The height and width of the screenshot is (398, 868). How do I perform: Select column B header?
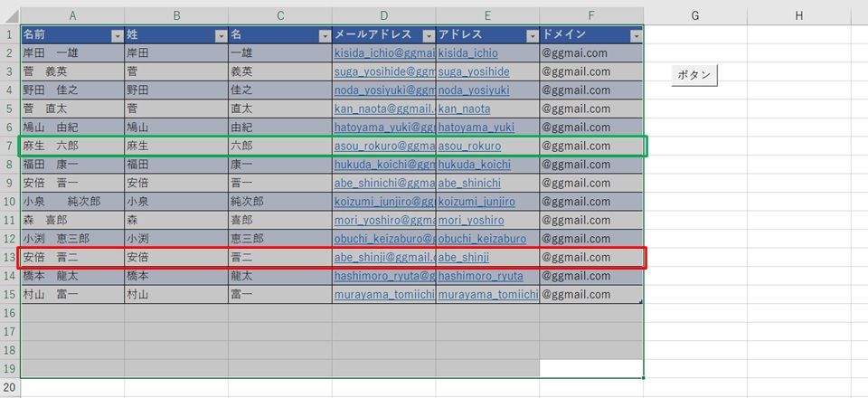tap(176, 16)
